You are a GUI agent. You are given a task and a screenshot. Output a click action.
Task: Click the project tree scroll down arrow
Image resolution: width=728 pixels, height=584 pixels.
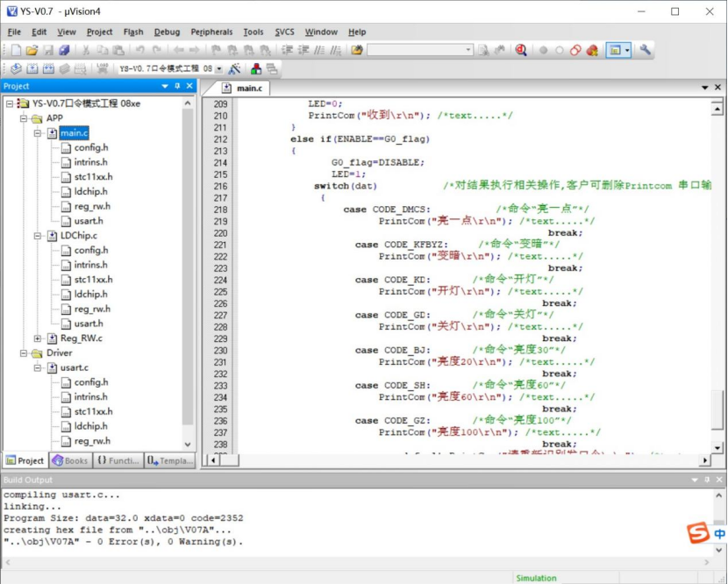[x=188, y=445]
